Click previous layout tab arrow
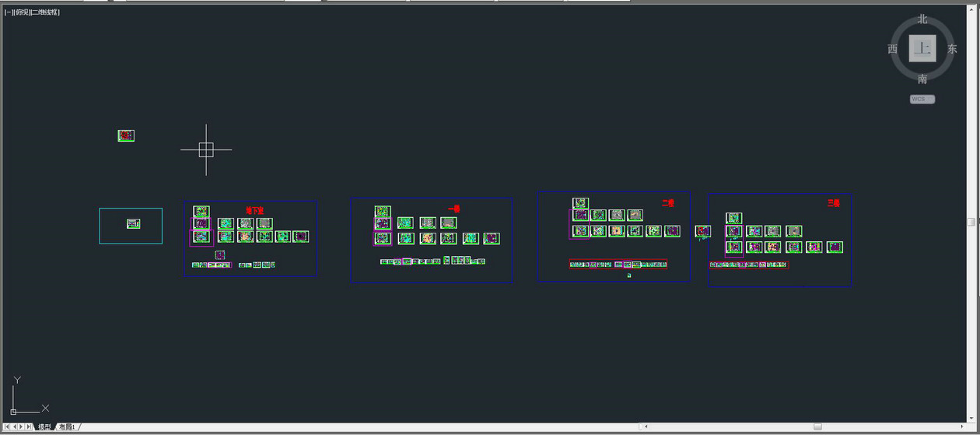 [x=15, y=426]
